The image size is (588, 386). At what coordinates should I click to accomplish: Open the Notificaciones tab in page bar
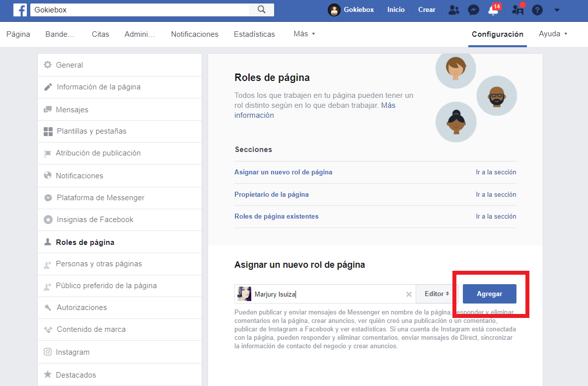(x=195, y=34)
